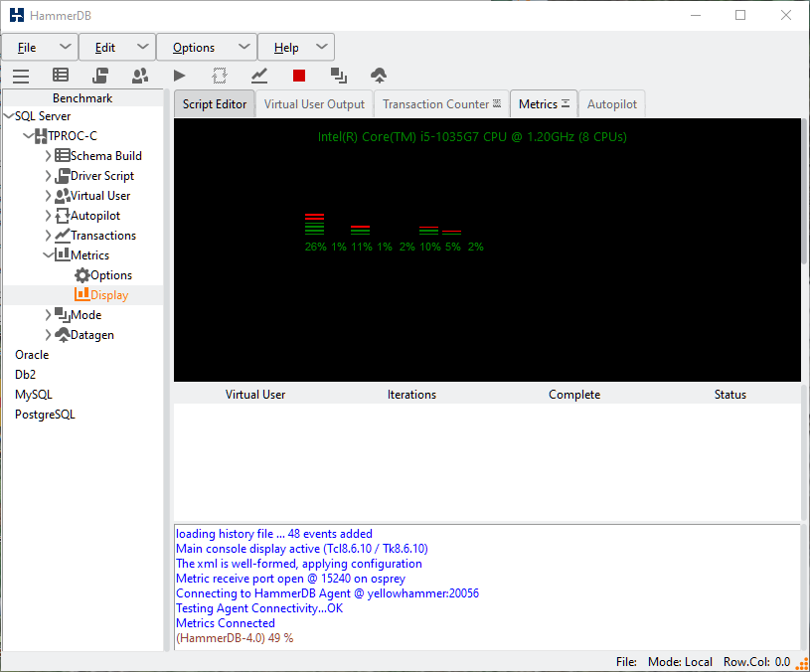Expand the Autopilot tree node
This screenshot has height=672, width=810.
tap(48, 216)
